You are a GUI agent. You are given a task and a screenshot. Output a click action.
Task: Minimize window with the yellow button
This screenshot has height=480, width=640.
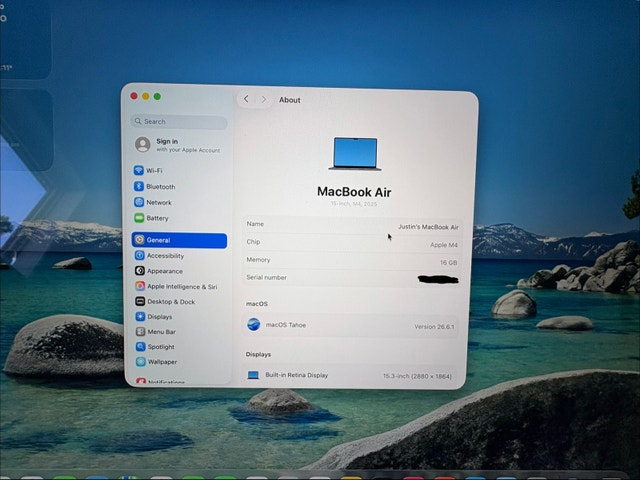[x=146, y=96]
